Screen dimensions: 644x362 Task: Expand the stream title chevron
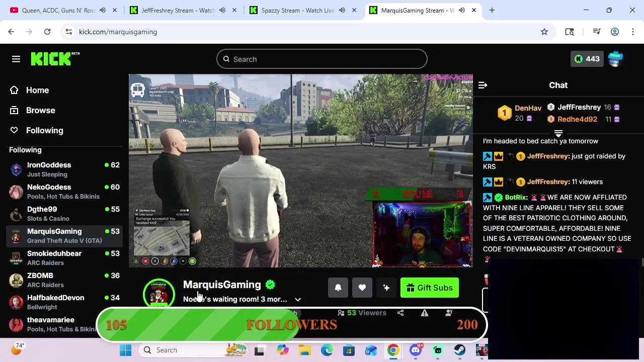(298, 300)
